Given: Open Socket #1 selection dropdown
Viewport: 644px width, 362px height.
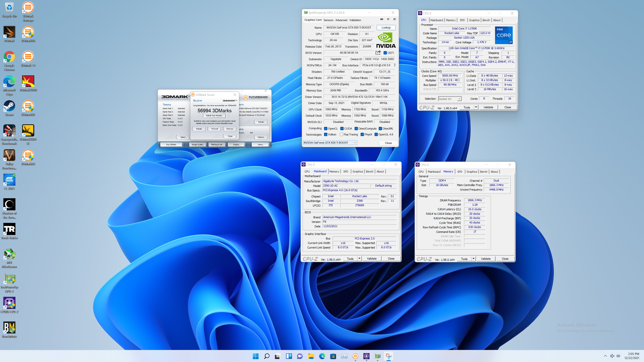Looking at the screenshot, I should coord(450,99).
